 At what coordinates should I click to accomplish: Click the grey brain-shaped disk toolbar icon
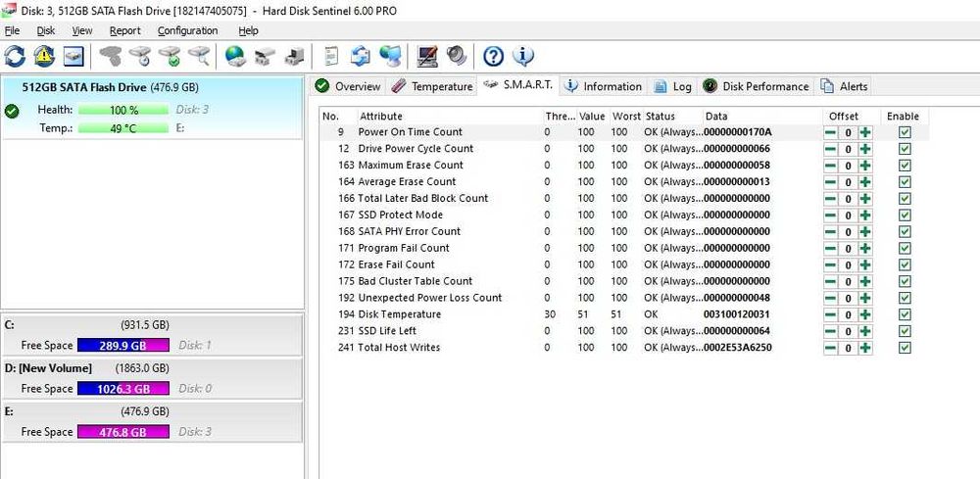tap(112, 56)
